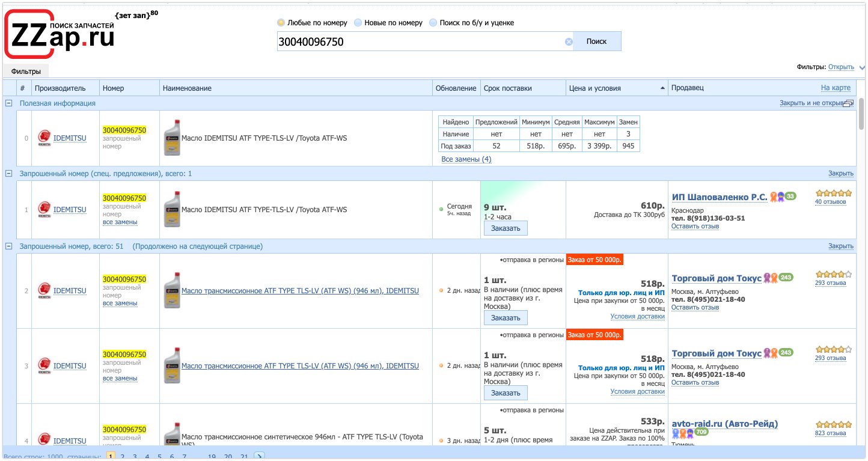Click the star rating for Торговый дом Токус row 2
The image size is (868, 461).
[834, 274]
